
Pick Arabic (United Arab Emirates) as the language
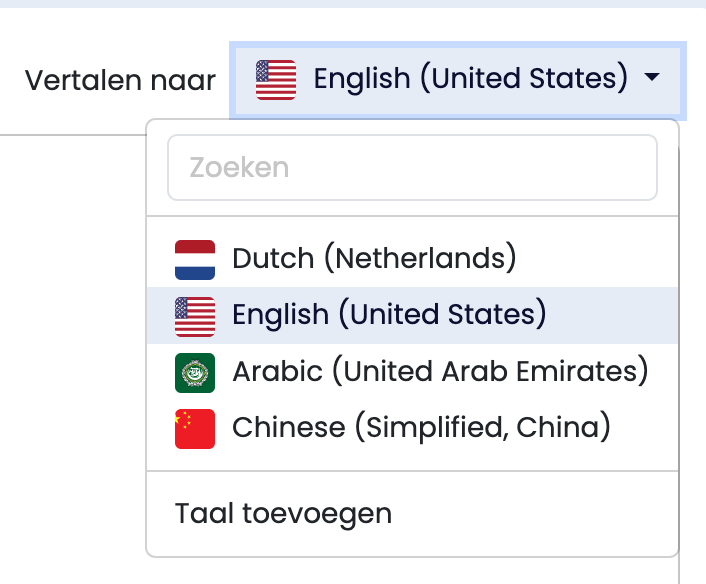tap(440, 373)
